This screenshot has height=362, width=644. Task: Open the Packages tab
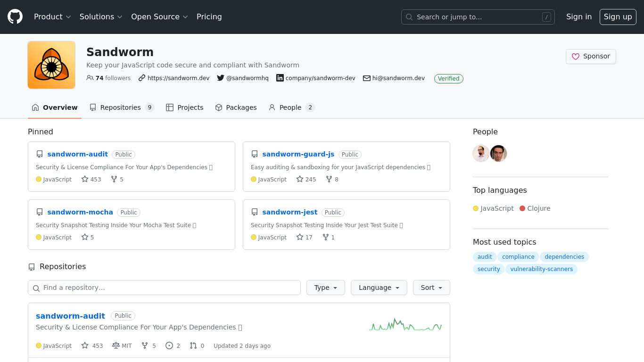coord(236,107)
